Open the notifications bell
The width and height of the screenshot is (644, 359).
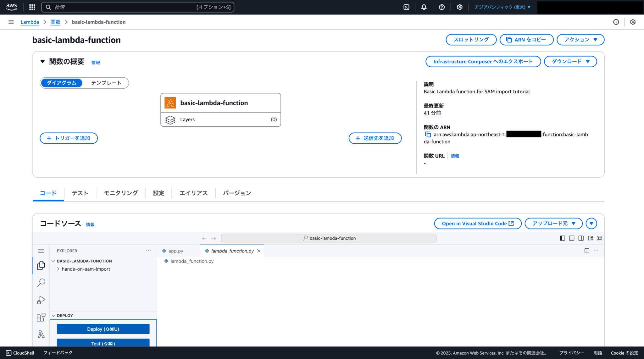(424, 7)
